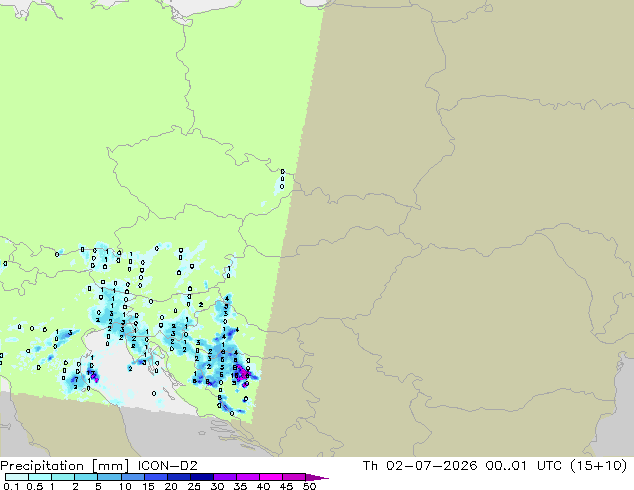This screenshot has width=634, height=490.
Task: Click the 10–15 mm legend color swatch
Action: click(133, 477)
